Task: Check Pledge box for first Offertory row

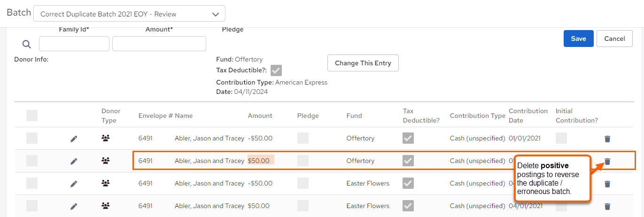Action: pyautogui.click(x=303, y=138)
